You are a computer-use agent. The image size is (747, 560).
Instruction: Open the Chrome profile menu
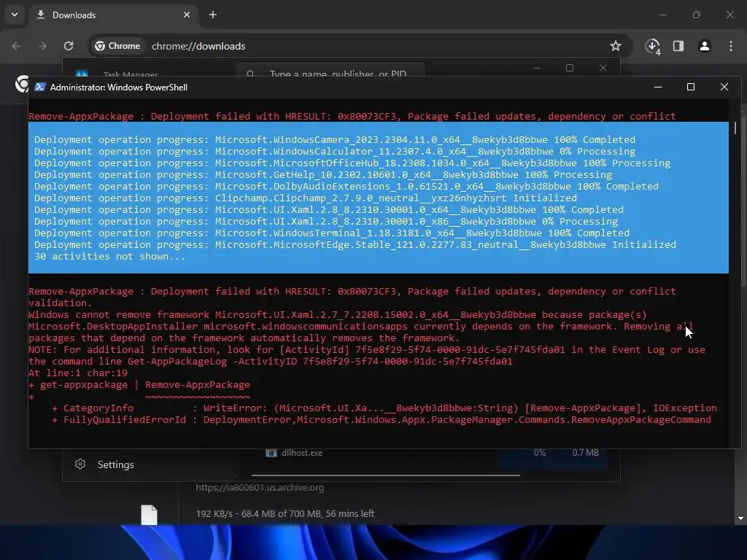(705, 46)
